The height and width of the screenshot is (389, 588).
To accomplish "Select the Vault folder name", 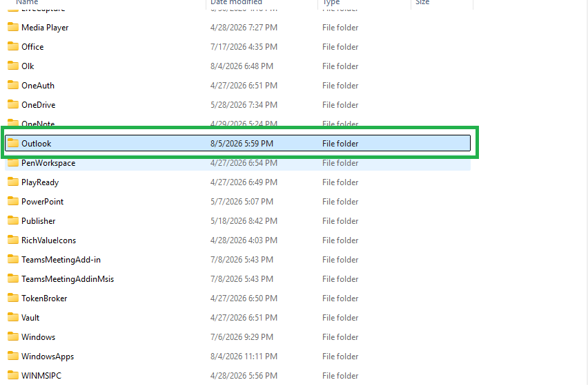I will (30, 318).
